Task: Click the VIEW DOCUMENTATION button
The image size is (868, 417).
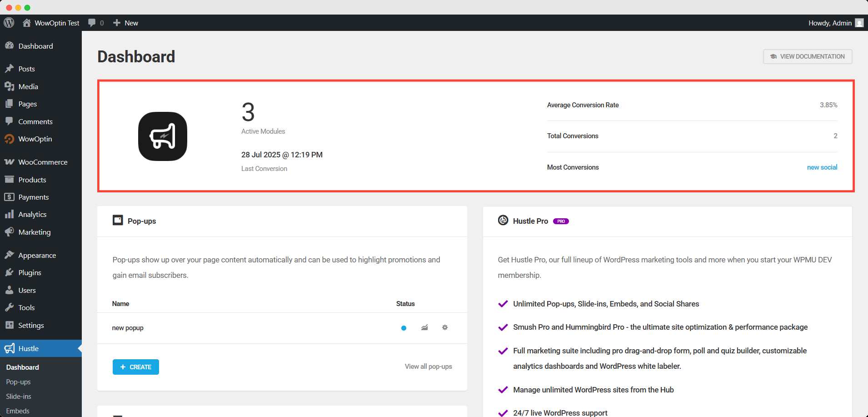Action: tap(808, 56)
